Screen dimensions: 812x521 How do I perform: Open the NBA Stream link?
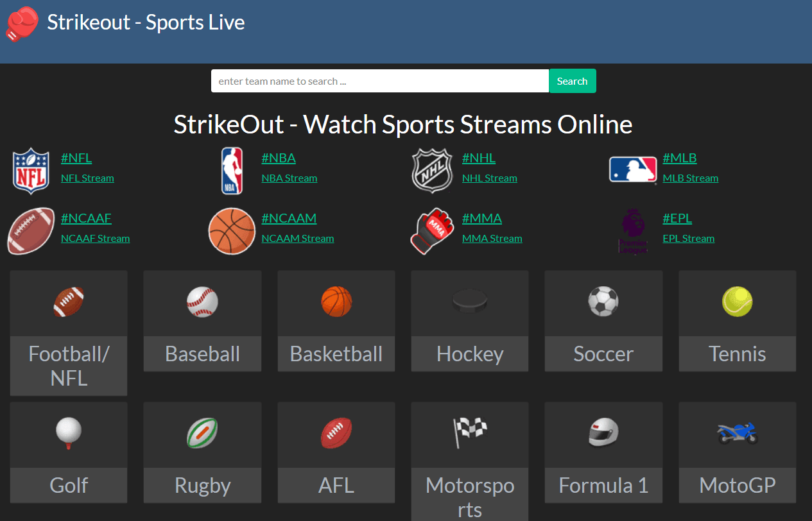[289, 178]
